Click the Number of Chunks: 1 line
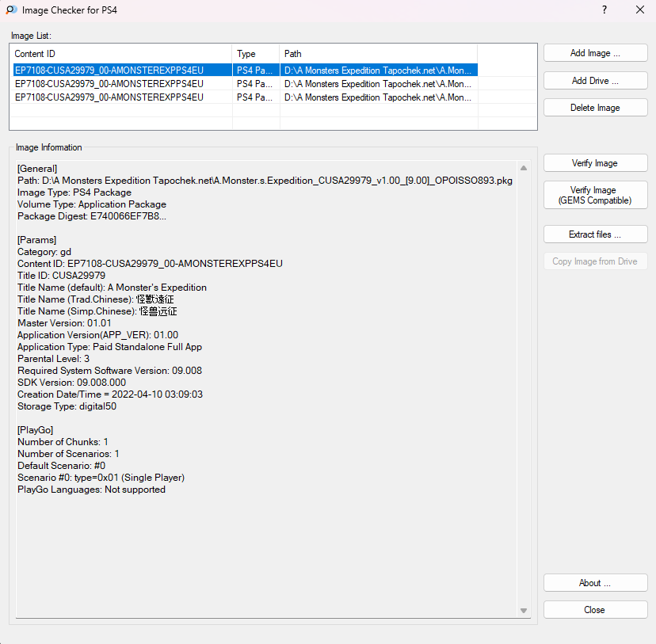Viewport: 656px width, 644px height. coord(63,442)
